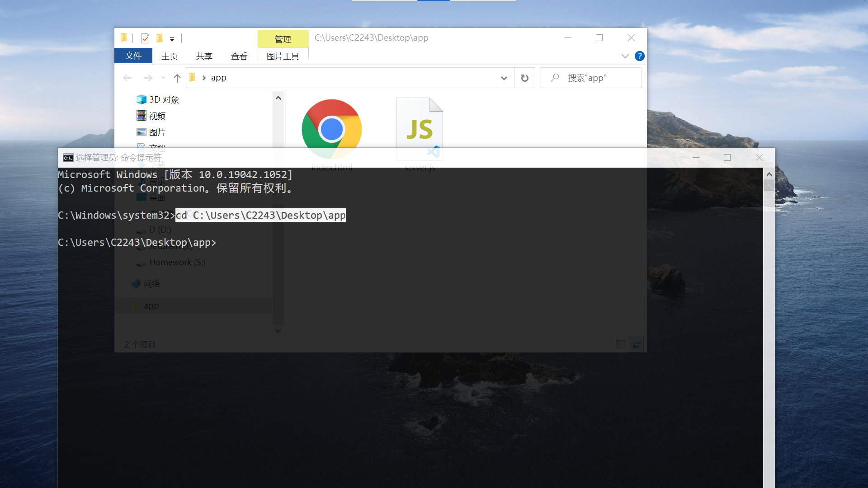The image size is (868, 488).
Task: Click the Command Prompt title bar icon
Action: pyautogui.click(x=68, y=158)
